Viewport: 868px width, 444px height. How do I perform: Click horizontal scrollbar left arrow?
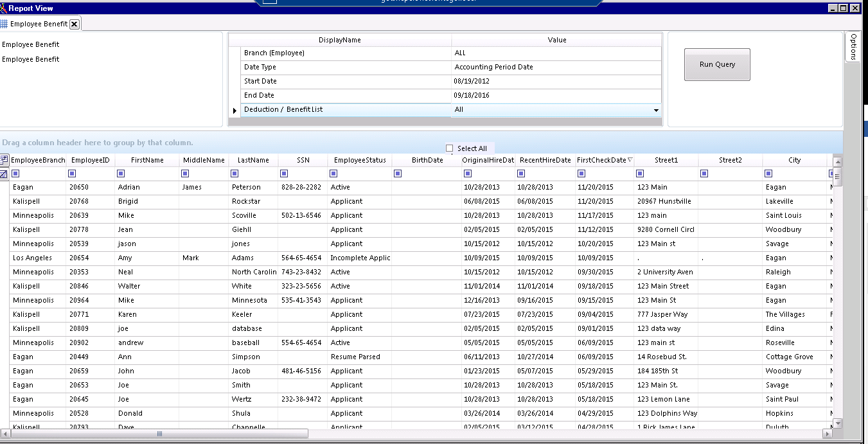pyautogui.click(x=5, y=434)
